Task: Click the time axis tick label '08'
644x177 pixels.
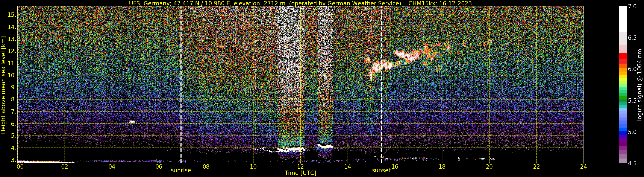Action: click(x=206, y=166)
